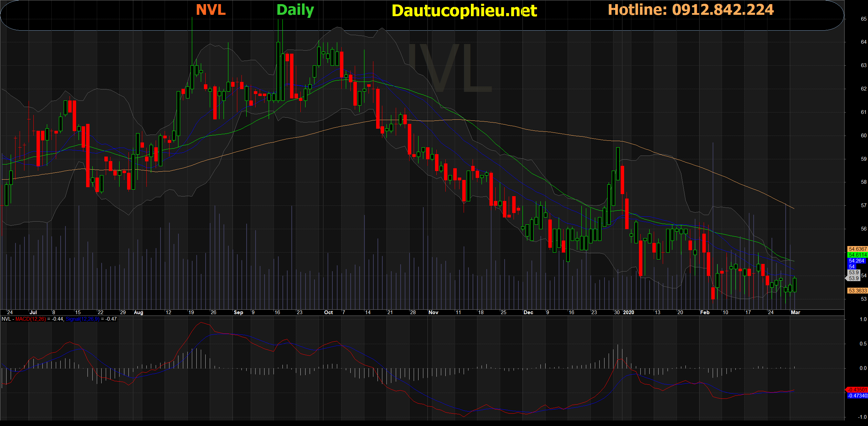Viewport: 868px width, 426px height.
Task: Click the 2020 marker on date axis
Action: point(628,312)
